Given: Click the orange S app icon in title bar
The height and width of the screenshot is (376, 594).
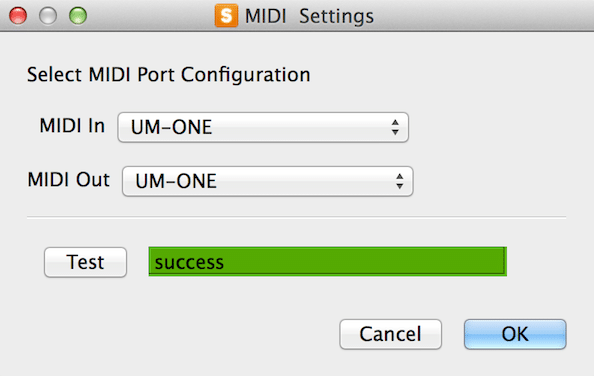Looking at the screenshot, I should (226, 16).
